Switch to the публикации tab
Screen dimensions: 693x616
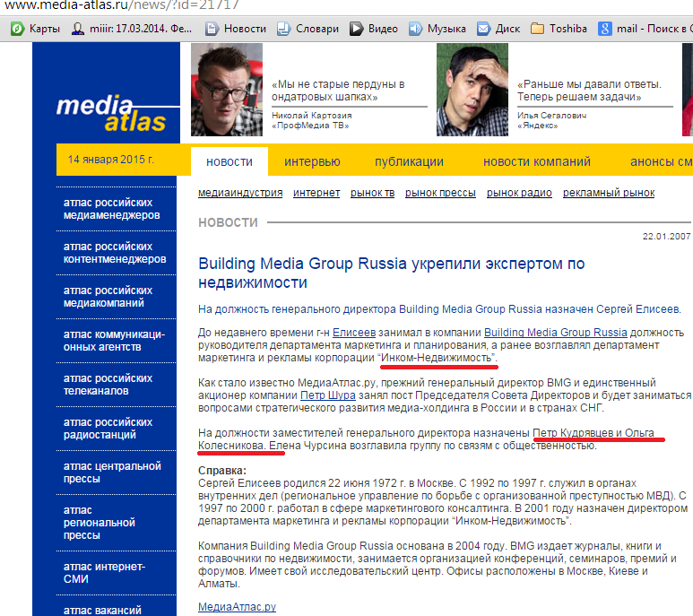pyautogui.click(x=409, y=161)
